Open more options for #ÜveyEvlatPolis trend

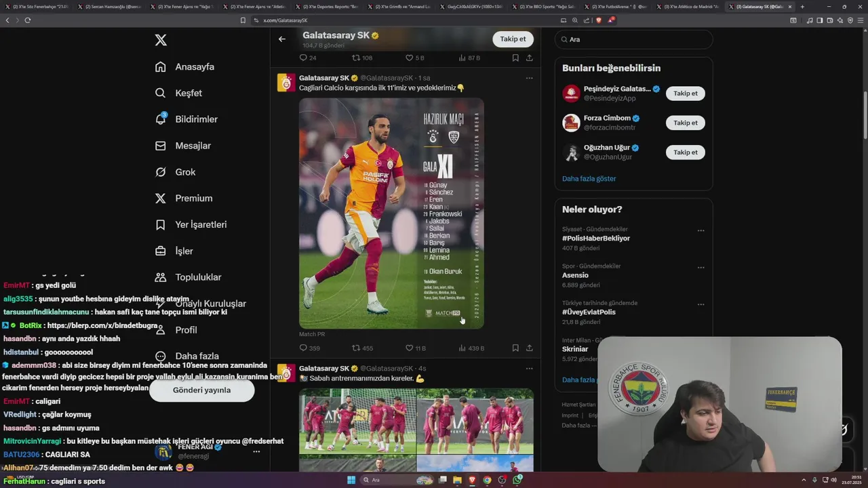coord(701,304)
